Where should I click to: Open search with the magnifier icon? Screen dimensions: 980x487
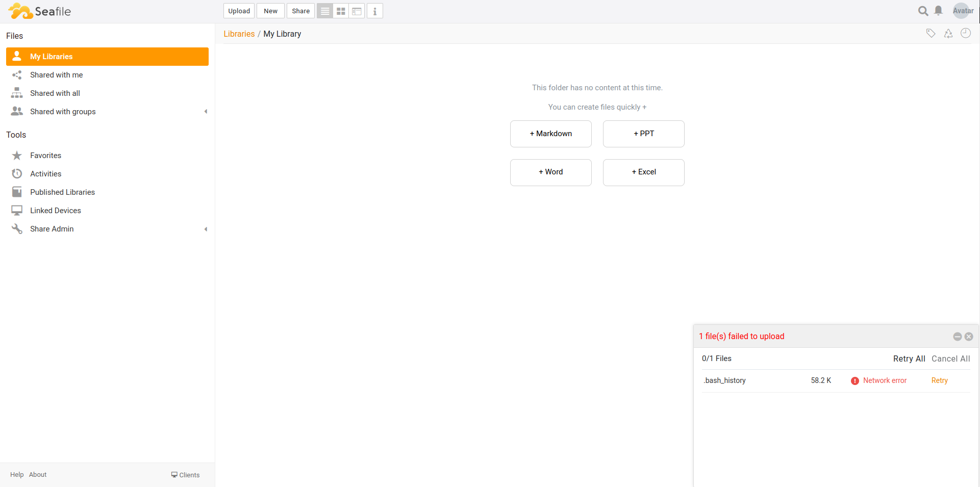[923, 11]
